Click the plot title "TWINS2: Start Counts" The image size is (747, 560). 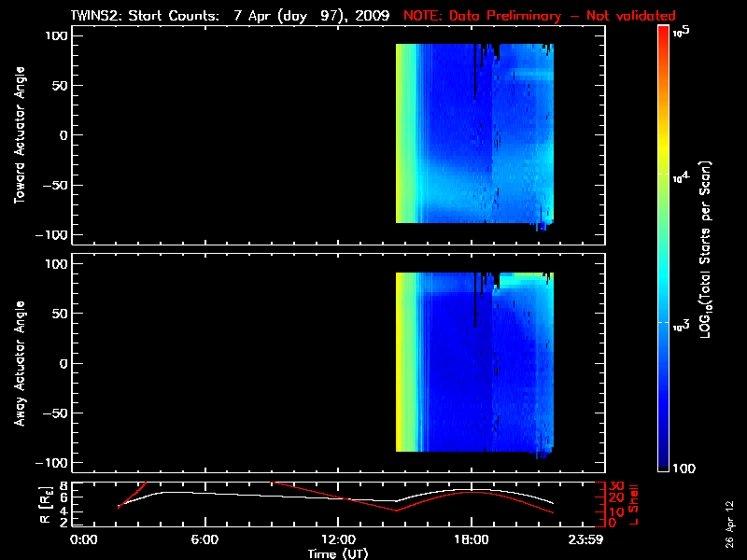point(141,16)
